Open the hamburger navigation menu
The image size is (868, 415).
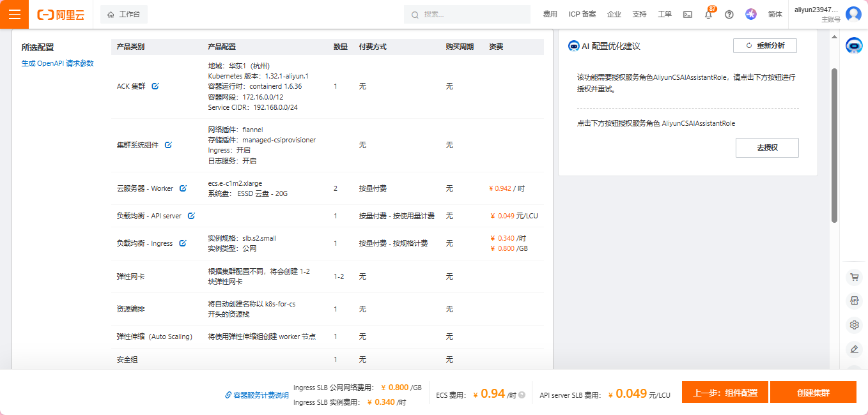tap(14, 14)
